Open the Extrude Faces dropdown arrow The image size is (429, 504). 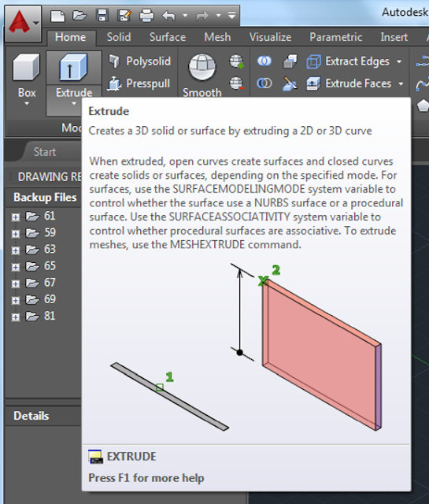pos(401,83)
